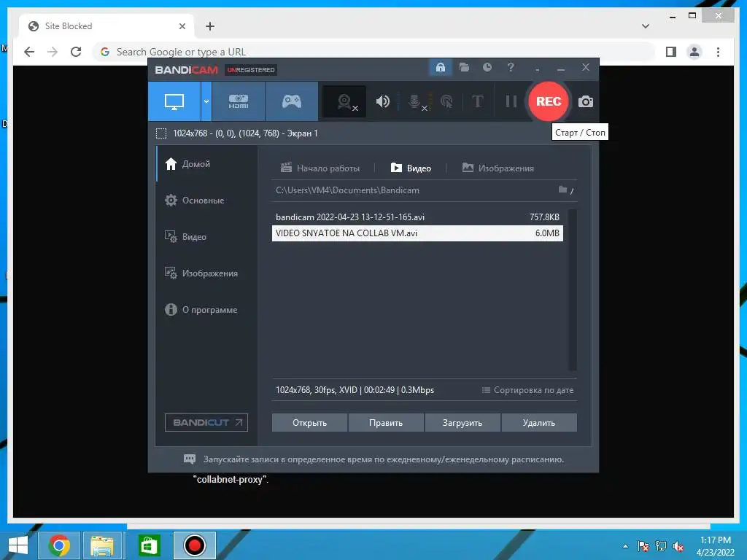Click muted volume tray icon
Screen dimensions: 747x560
coord(678,546)
